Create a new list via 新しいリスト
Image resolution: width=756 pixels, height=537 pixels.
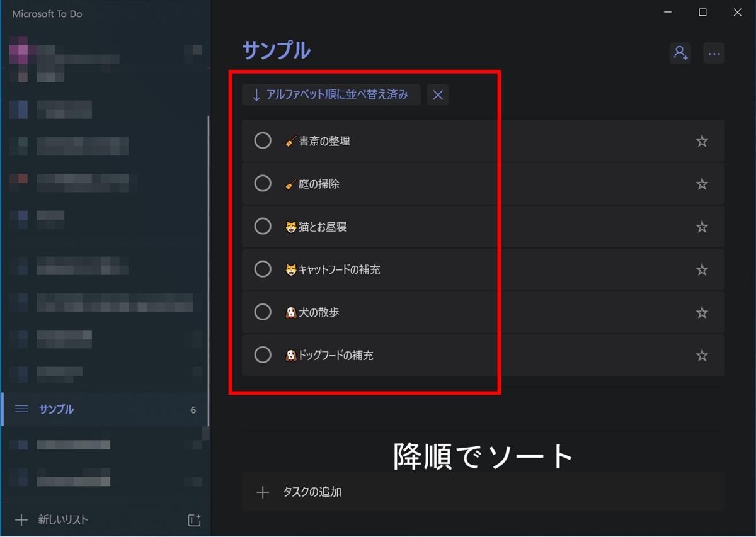point(63,520)
